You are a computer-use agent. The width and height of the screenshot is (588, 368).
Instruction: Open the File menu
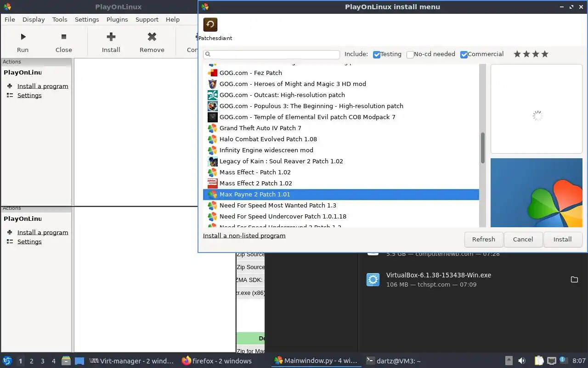click(x=10, y=19)
